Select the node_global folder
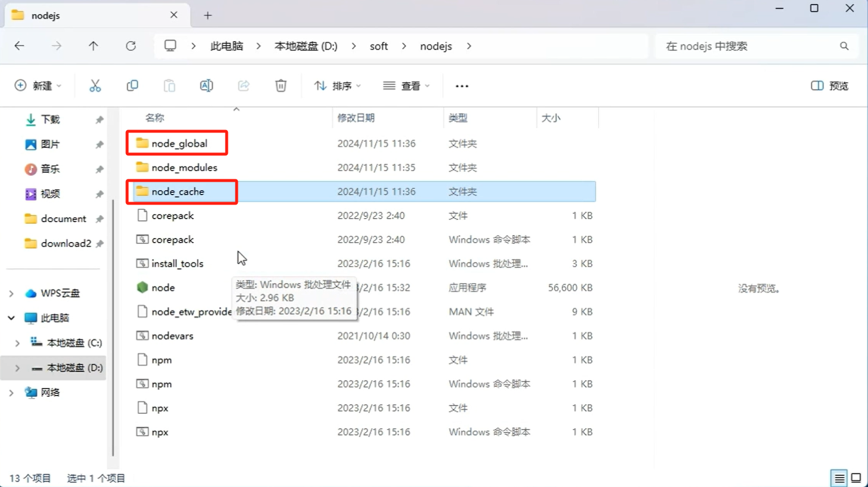 (x=179, y=144)
